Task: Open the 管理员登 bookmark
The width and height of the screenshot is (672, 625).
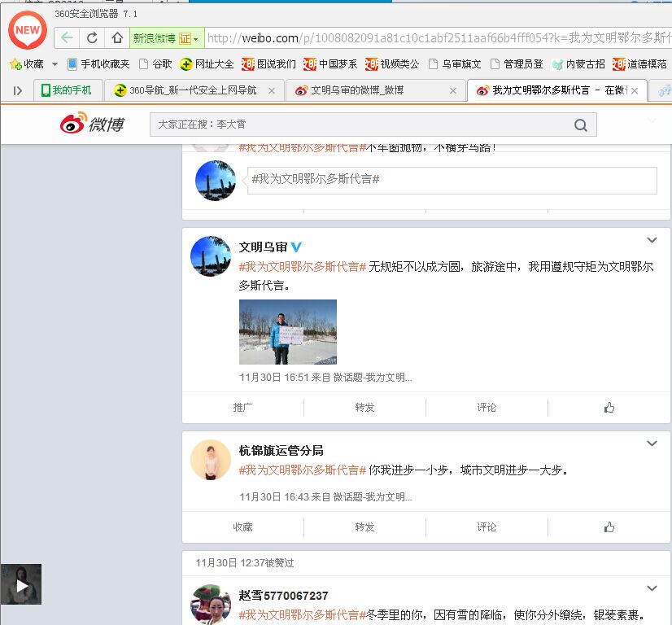Action: click(x=517, y=64)
